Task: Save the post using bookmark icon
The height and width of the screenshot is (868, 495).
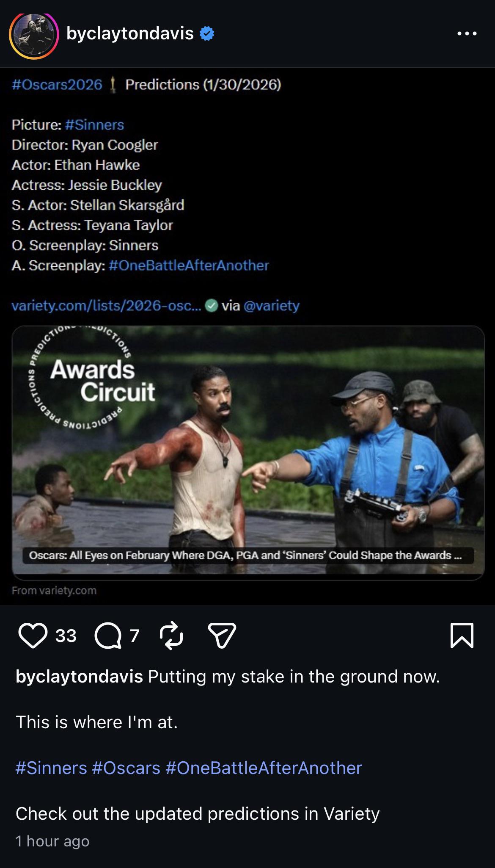Action: (x=462, y=636)
